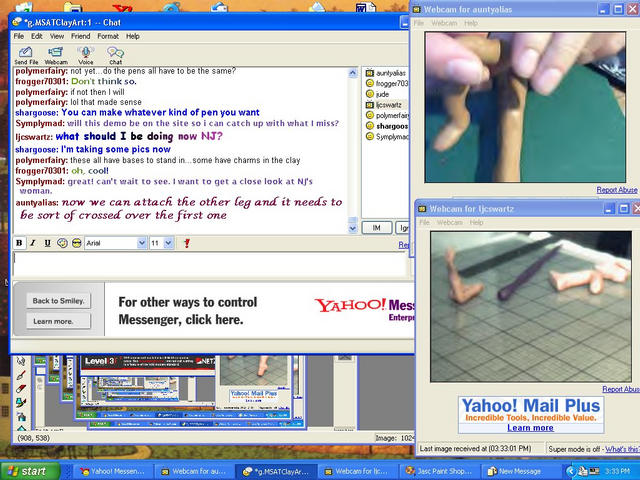The width and height of the screenshot is (640, 480).
Task: Click Report Abuse in ljcswartz webcam window
Action: [x=621, y=389]
